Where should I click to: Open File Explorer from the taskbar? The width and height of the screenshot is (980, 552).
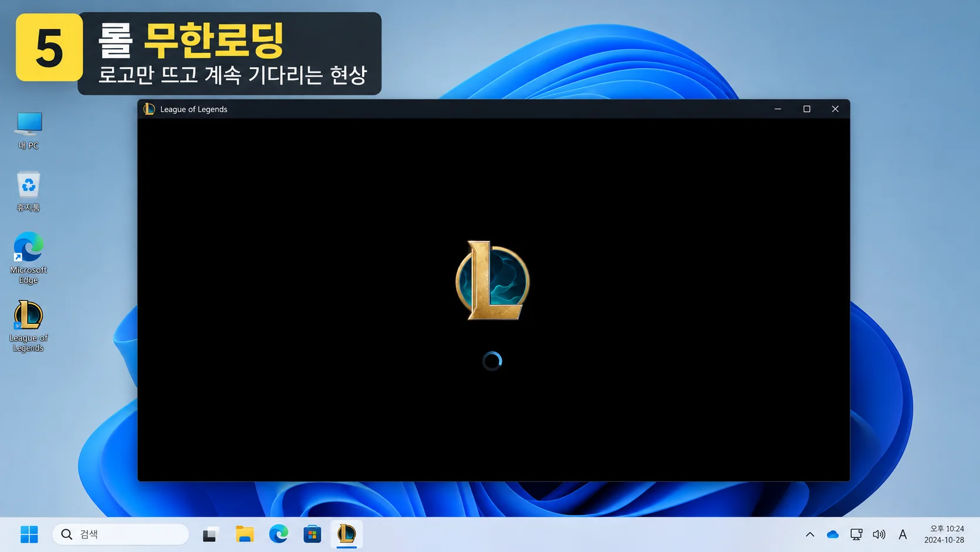click(244, 534)
